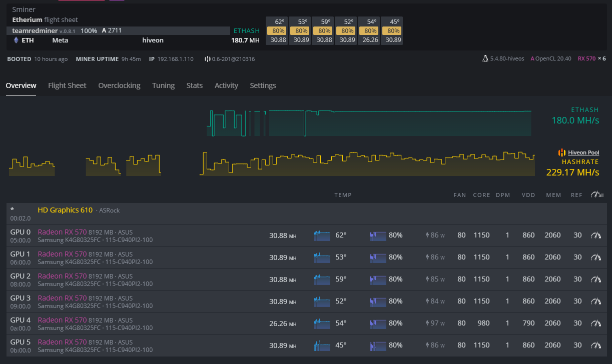Click the temperature graph icon for GPU 1
The image size is (612, 364).
pyautogui.click(x=322, y=257)
